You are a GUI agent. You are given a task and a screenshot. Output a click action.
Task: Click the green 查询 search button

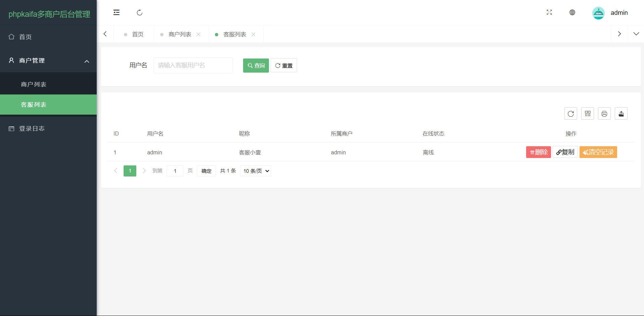(256, 66)
